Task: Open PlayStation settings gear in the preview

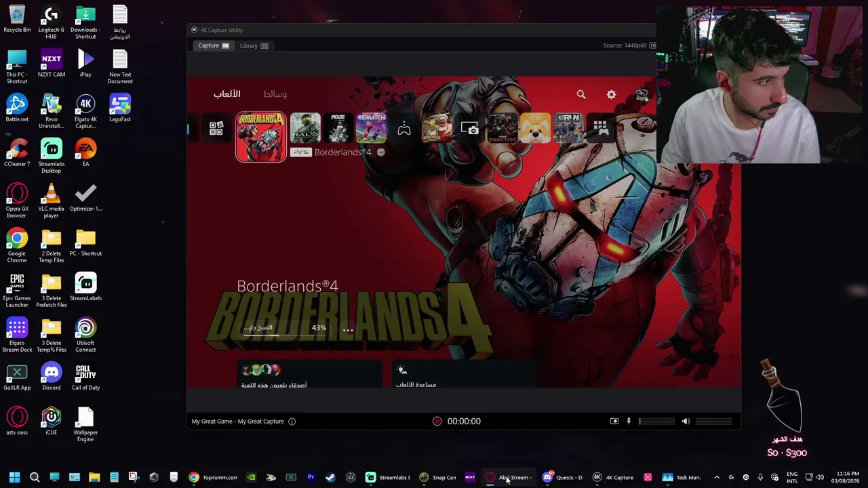Action: point(611,95)
